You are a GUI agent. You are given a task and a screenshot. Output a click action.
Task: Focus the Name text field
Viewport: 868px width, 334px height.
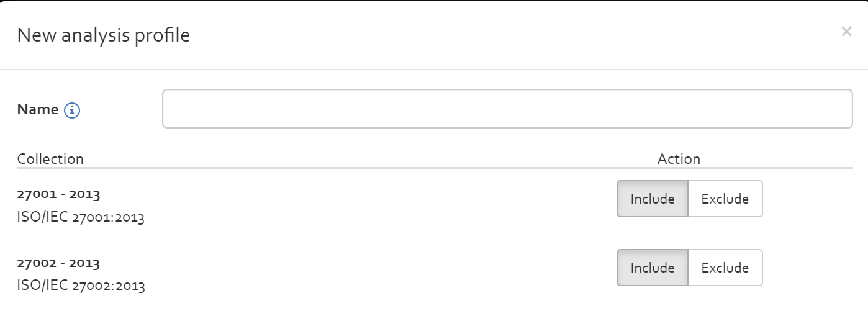click(507, 109)
